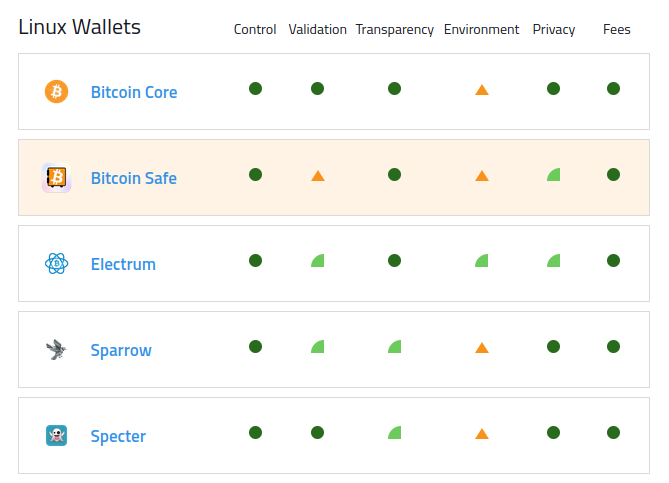Viewport: 669px width, 483px height.
Task: Click the Transparency column header
Action: click(x=394, y=29)
